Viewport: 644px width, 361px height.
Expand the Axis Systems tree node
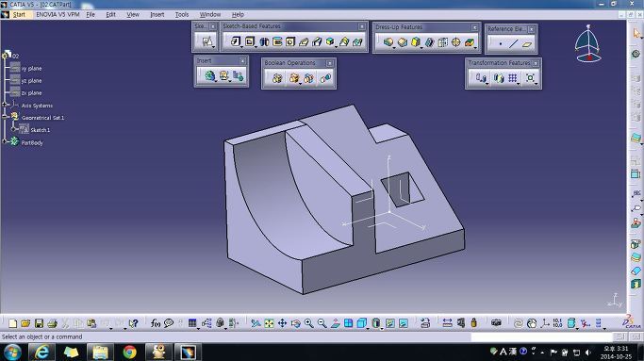pos(5,105)
